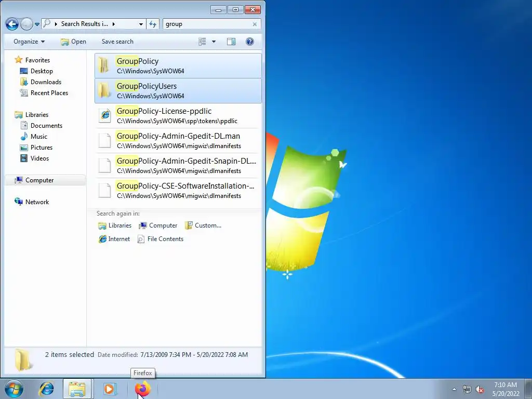Go back with the blue Back arrow
532x399 pixels.
(x=12, y=24)
